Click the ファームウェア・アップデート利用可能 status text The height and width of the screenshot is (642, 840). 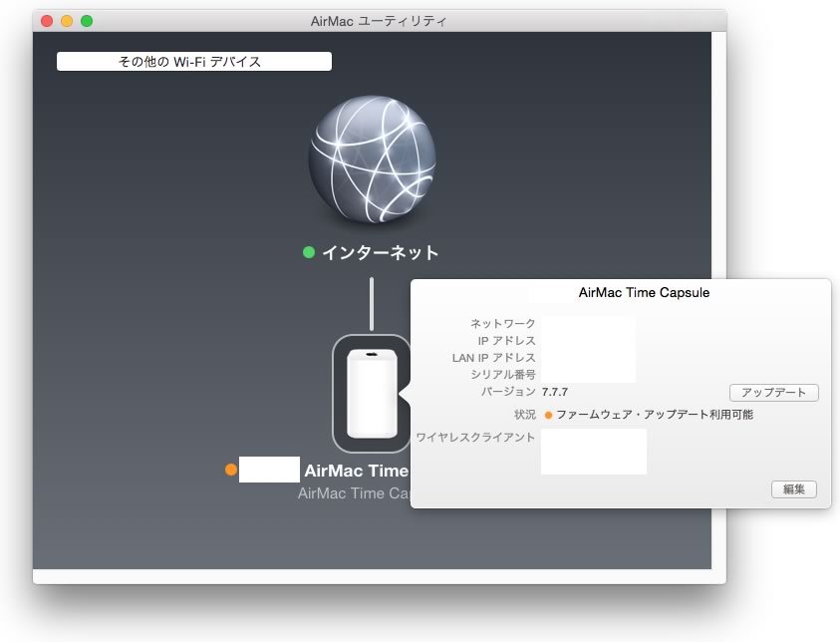pyautogui.click(x=655, y=415)
